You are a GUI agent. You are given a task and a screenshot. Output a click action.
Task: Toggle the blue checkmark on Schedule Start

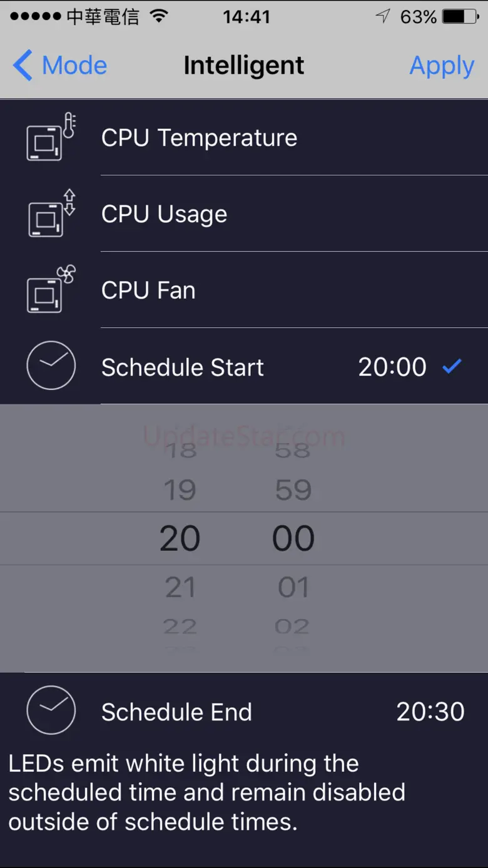pos(452,367)
